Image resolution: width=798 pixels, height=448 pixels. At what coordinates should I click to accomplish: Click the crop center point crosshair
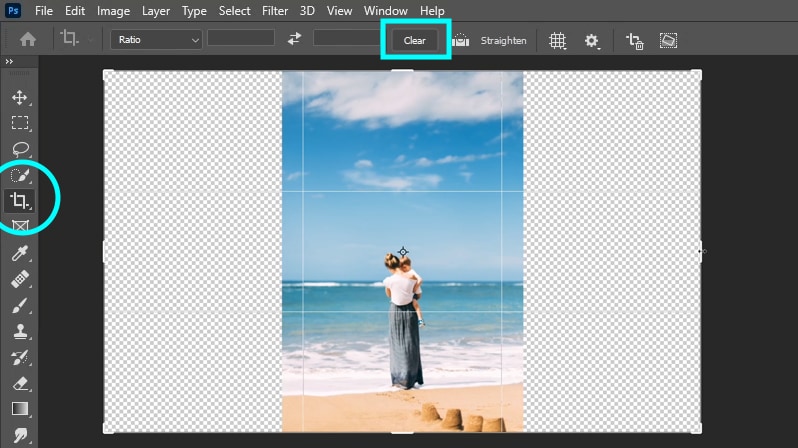point(403,251)
